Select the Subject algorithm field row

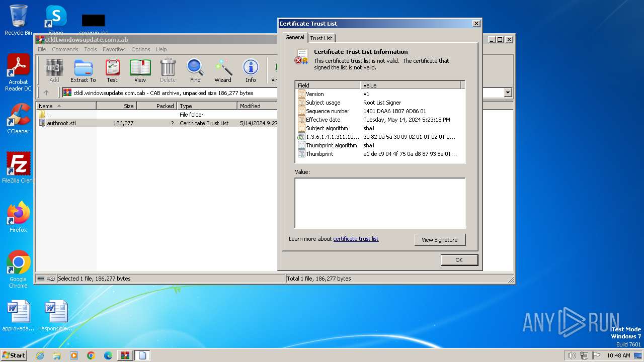coord(380,128)
